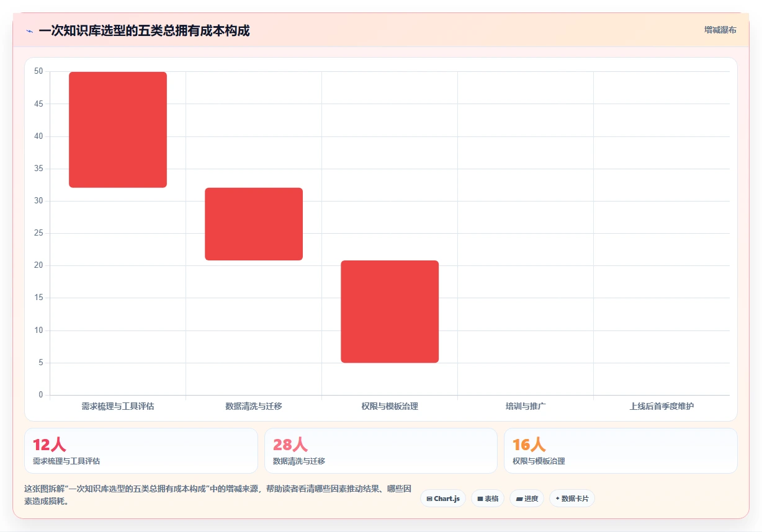Click the y-axis value 10
Screen dimensions: 762x532
(38, 330)
